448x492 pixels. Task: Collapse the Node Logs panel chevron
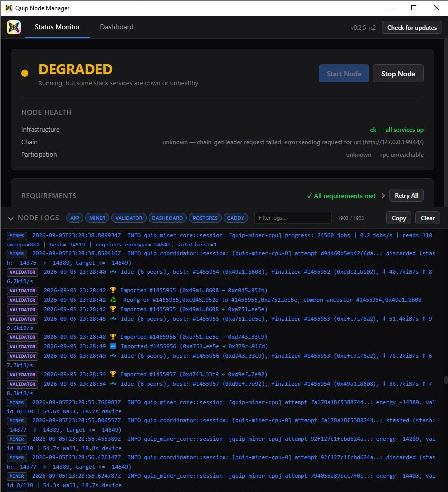click(11, 218)
